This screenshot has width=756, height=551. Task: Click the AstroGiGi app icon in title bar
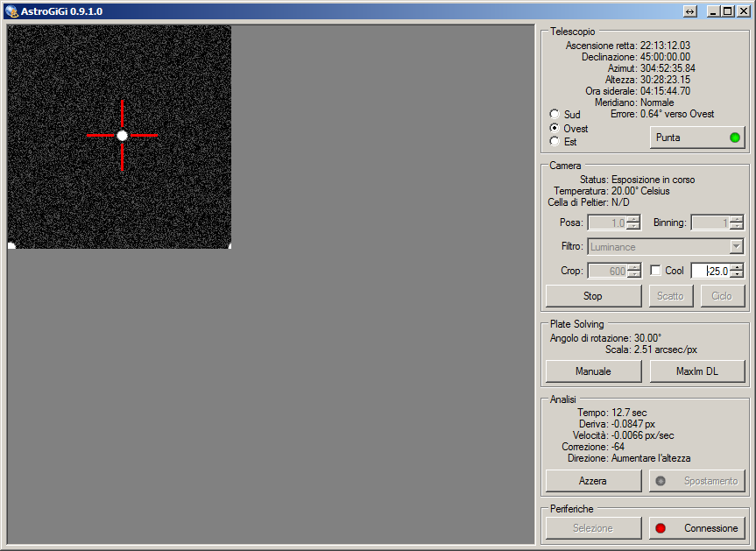pos(11,11)
